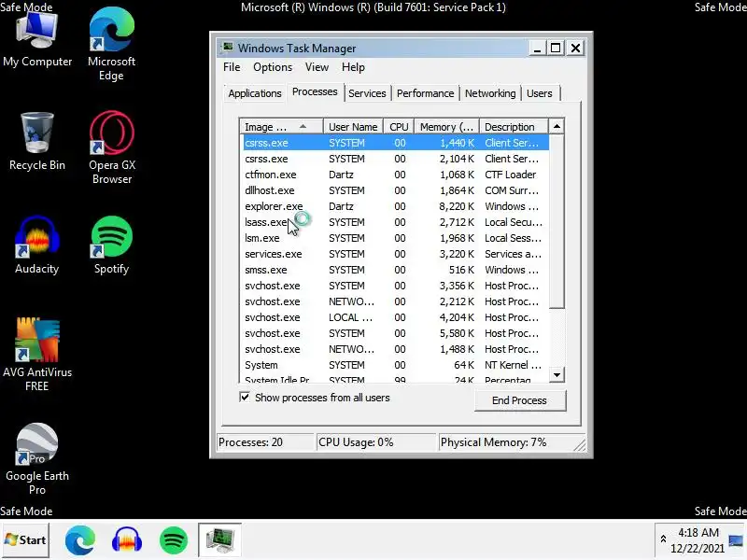Switch to the Networking tab
This screenshot has height=560, width=747.
click(x=490, y=93)
